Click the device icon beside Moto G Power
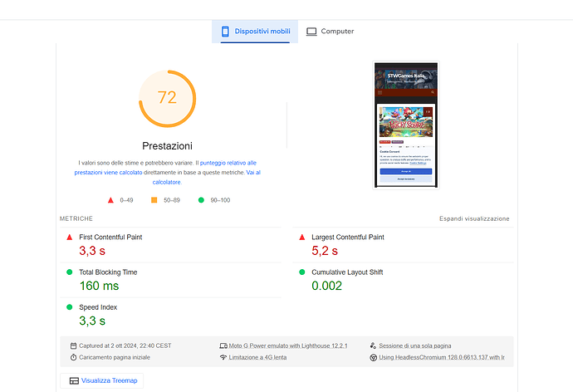573x392 pixels. 223,345
